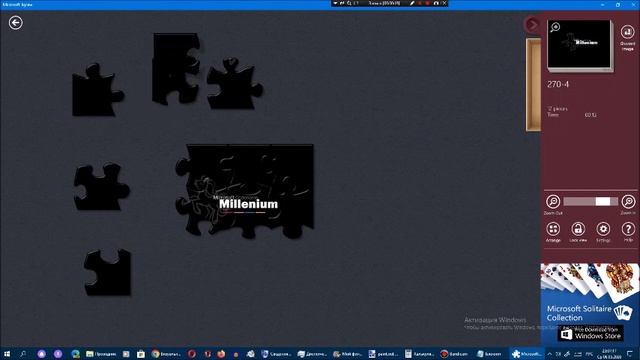The image size is (640, 360).
Task: Open the Firefox taskbar icon
Action: pyautogui.click(x=221, y=354)
